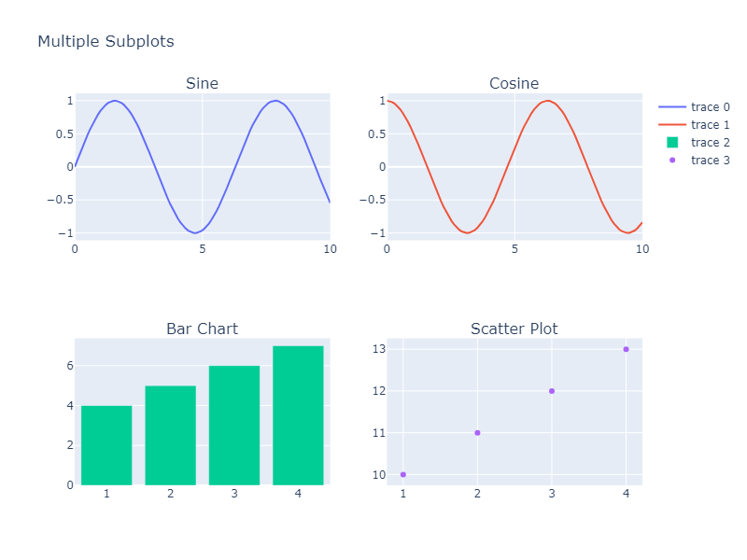Screen dimensions: 747x560
Task: Click the green trace 2 legend swatch
Action: click(x=673, y=143)
